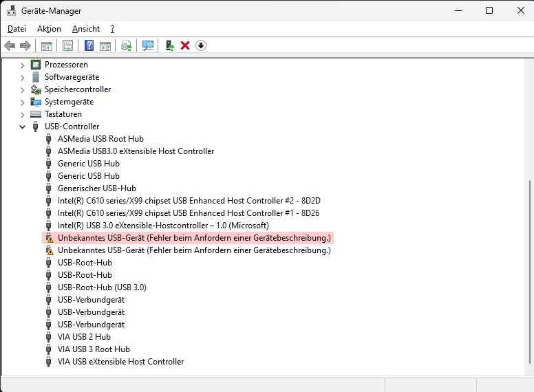The image size is (534, 392).
Task: Open Properties via the toolbar sheet icon
Action: click(x=67, y=45)
